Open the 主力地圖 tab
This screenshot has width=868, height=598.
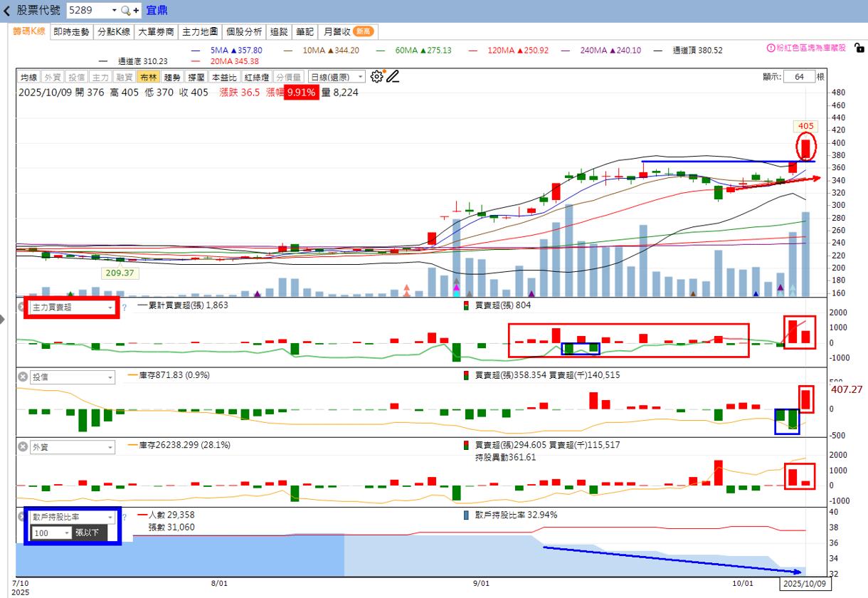tap(200, 31)
